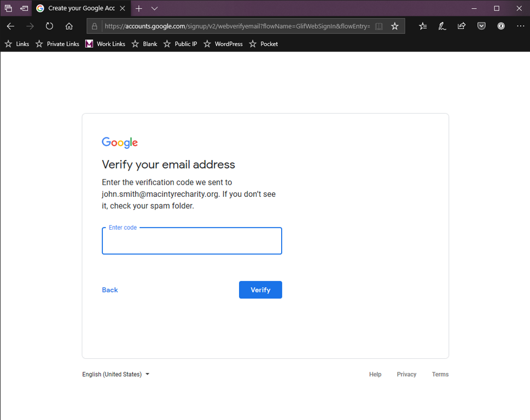Click the Back link on form
The image size is (530, 420).
[110, 290]
